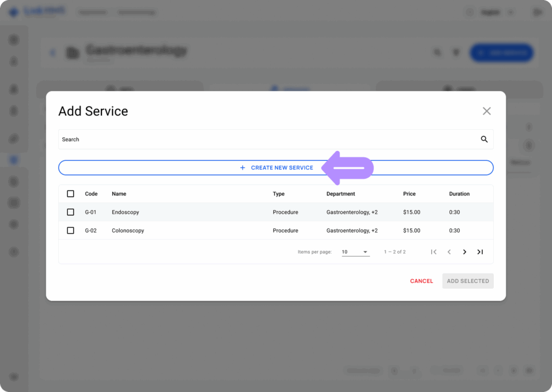
Task: Click the search magnifier icon inside Add Service dialog
Action: click(484, 139)
